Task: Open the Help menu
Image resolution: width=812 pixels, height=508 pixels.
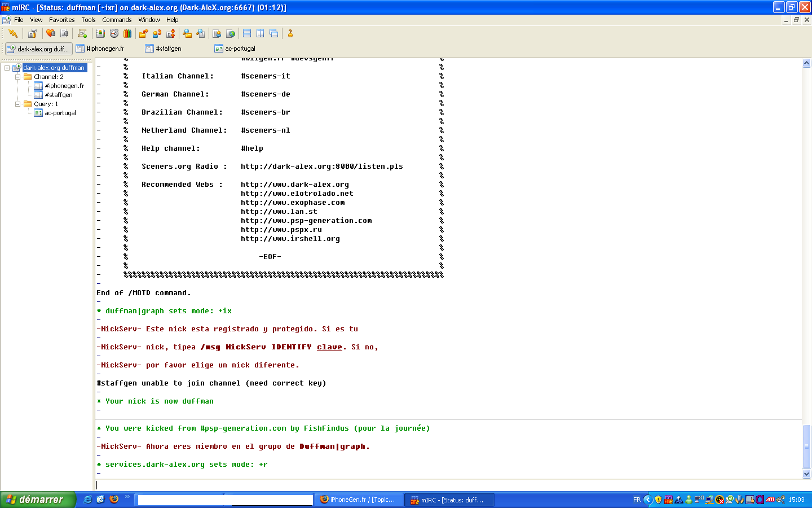Action: tap(172, 20)
